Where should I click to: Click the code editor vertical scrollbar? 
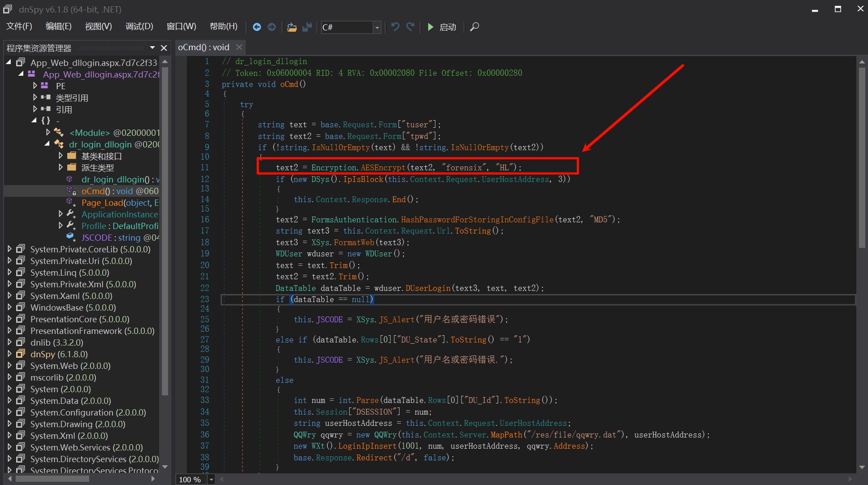click(862, 157)
